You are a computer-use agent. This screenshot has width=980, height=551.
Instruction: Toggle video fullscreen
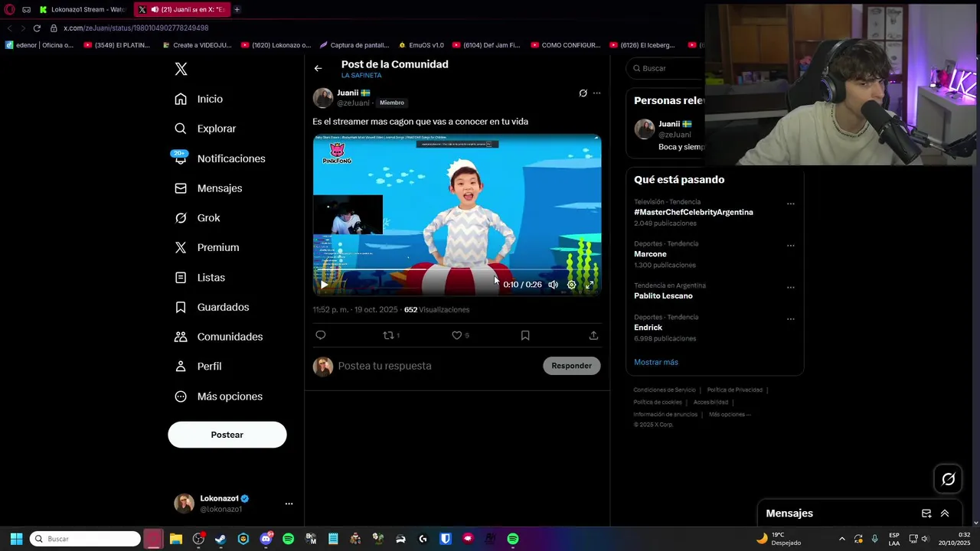(590, 285)
